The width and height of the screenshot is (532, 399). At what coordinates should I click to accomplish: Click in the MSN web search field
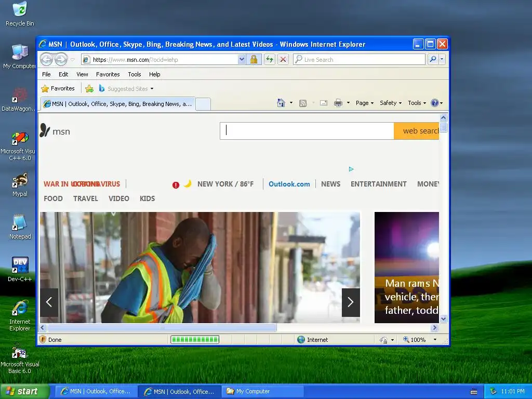click(x=307, y=131)
